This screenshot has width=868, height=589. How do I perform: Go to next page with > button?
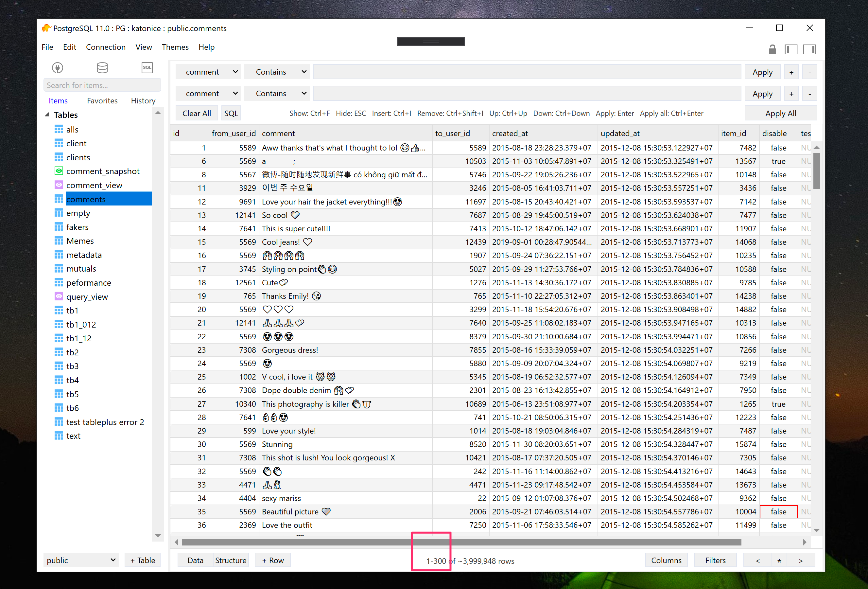(x=801, y=560)
